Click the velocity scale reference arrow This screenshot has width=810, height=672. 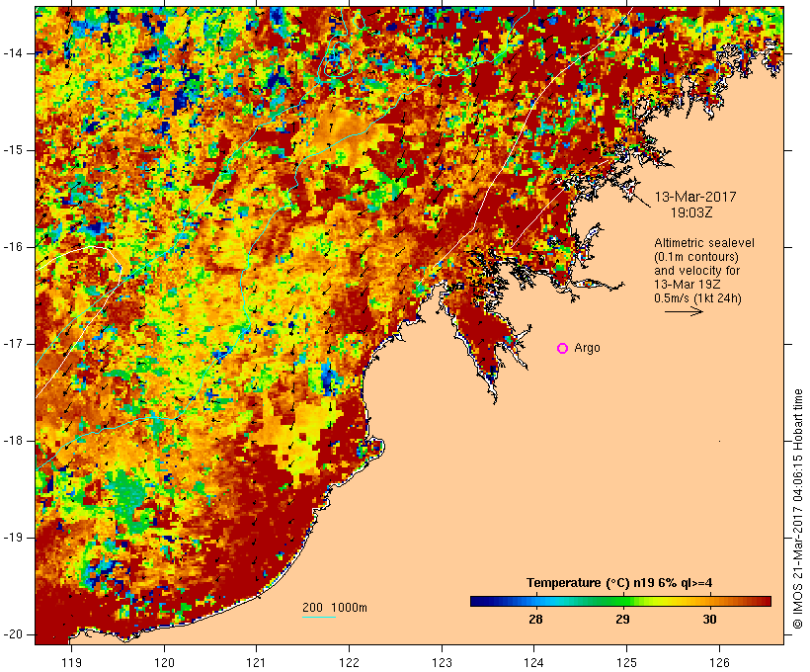[x=684, y=311]
